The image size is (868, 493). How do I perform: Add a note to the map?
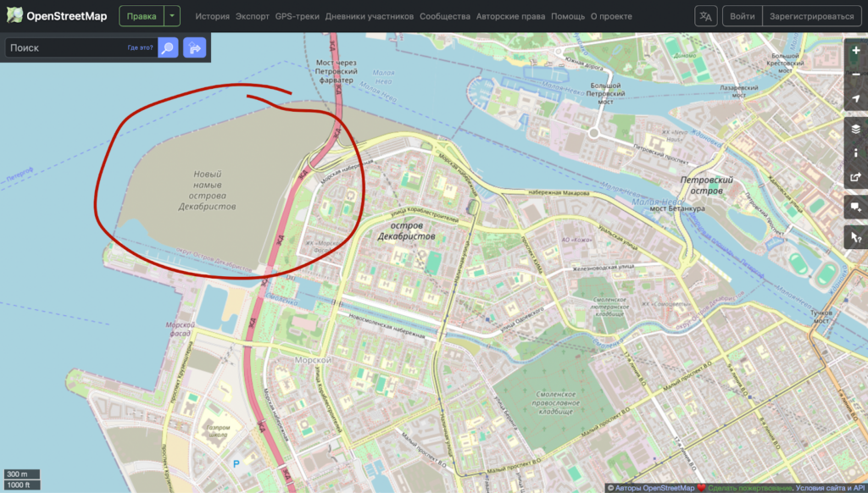click(855, 207)
